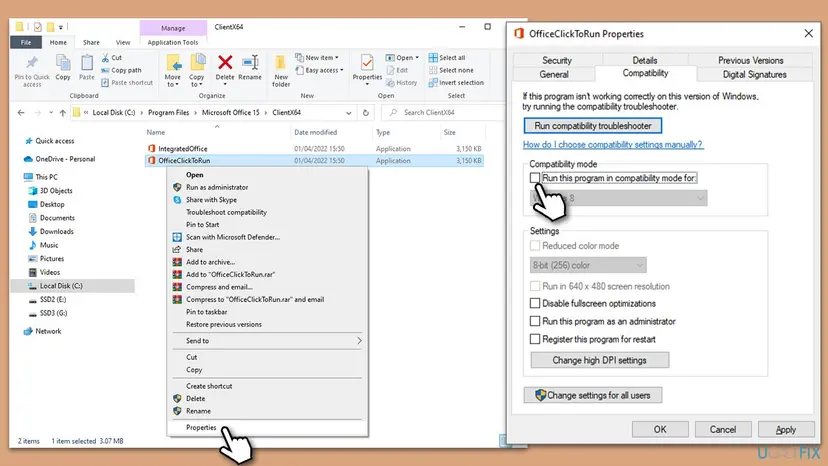Choose Properties in the context menu

coord(201,427)
